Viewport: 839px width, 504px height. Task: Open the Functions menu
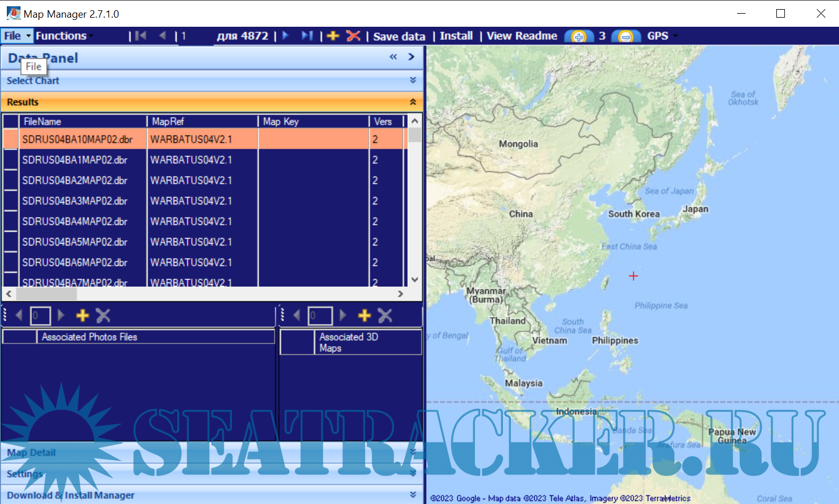(64, 36)
